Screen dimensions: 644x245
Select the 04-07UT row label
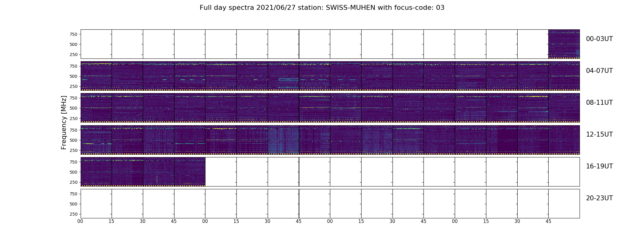599,71
